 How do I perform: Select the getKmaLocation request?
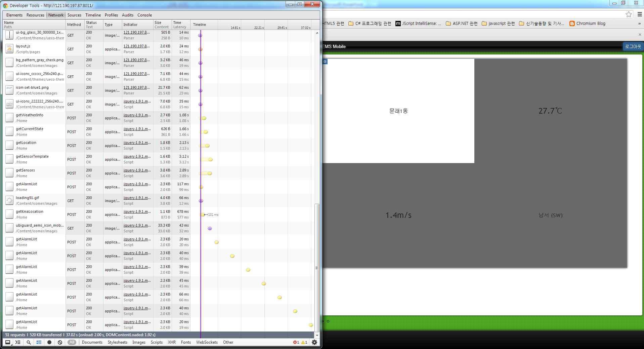(159, 215)
